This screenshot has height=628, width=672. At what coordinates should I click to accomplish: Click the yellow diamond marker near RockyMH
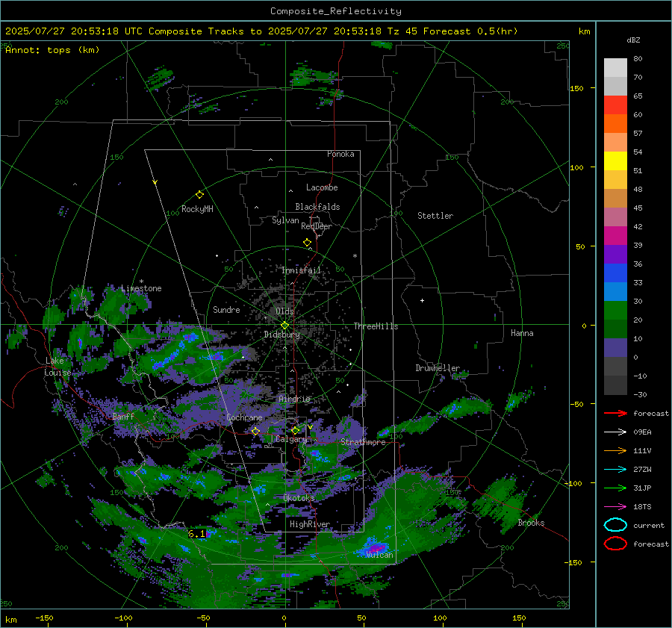click(199, 195)
